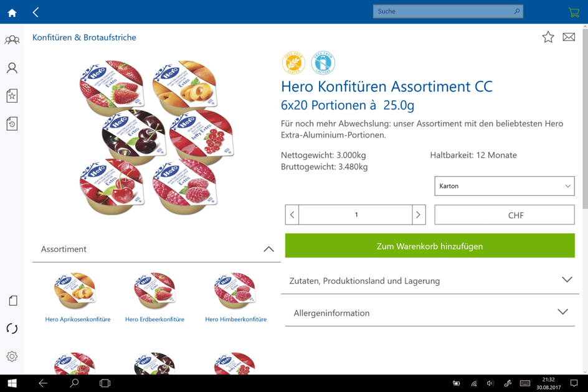Select Hero Himbeerkonfitüre thumbnail
Viewport: 588px width, 392px height.
(x=235, y=297)
